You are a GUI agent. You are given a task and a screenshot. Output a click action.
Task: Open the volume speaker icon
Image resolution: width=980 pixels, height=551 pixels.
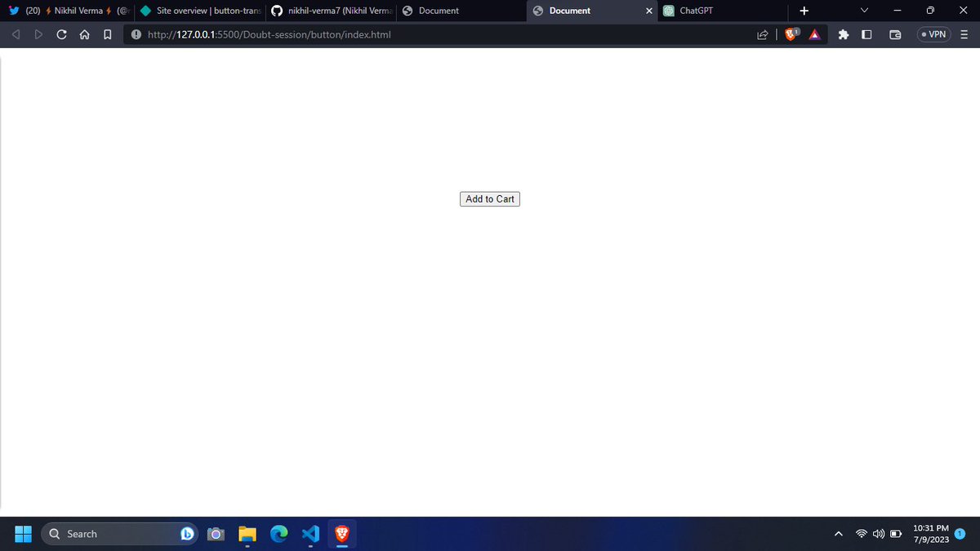[x=879, y=534]
